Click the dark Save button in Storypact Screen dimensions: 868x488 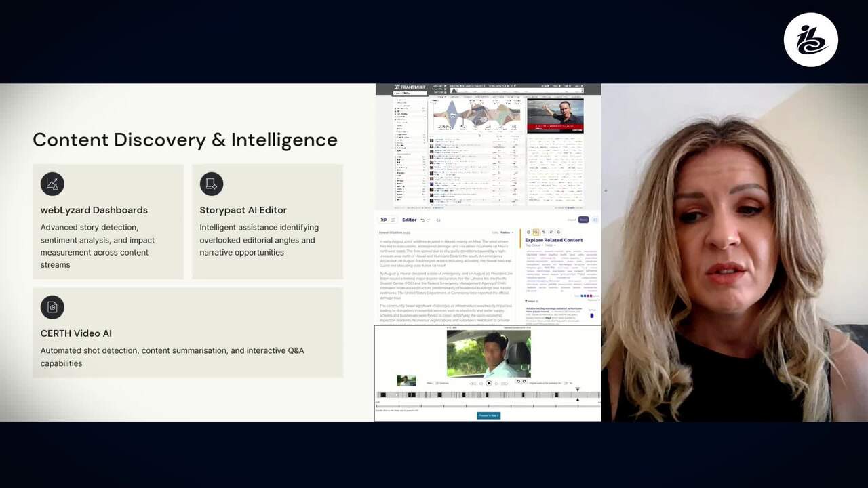[x=583, y=220]
